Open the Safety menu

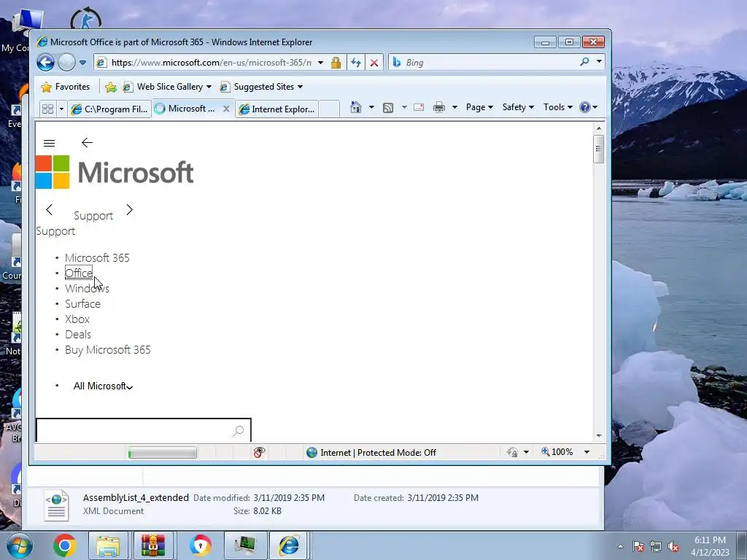(x=518, y=107)
